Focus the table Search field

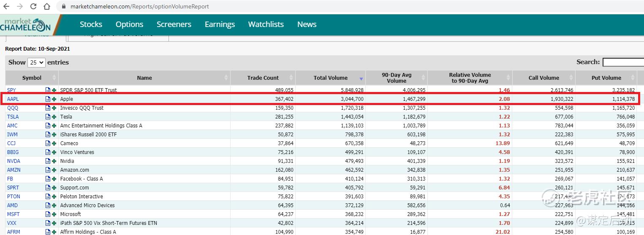(623, 62)
